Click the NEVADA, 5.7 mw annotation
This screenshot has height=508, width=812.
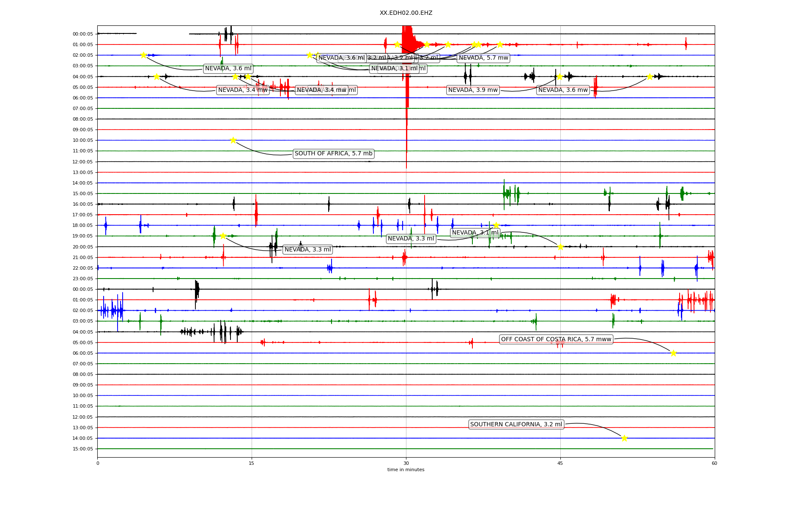[483, 58]
